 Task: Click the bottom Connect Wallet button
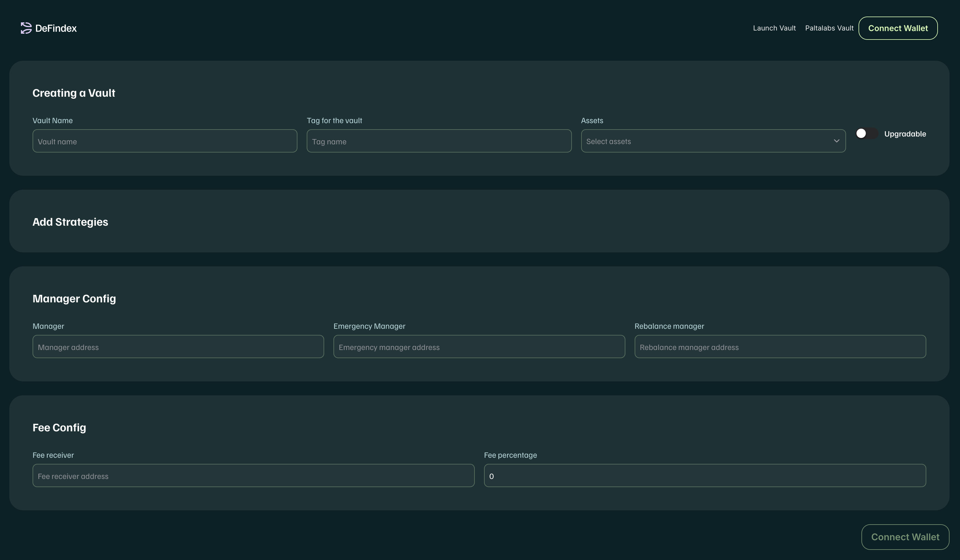pos(905,537)
